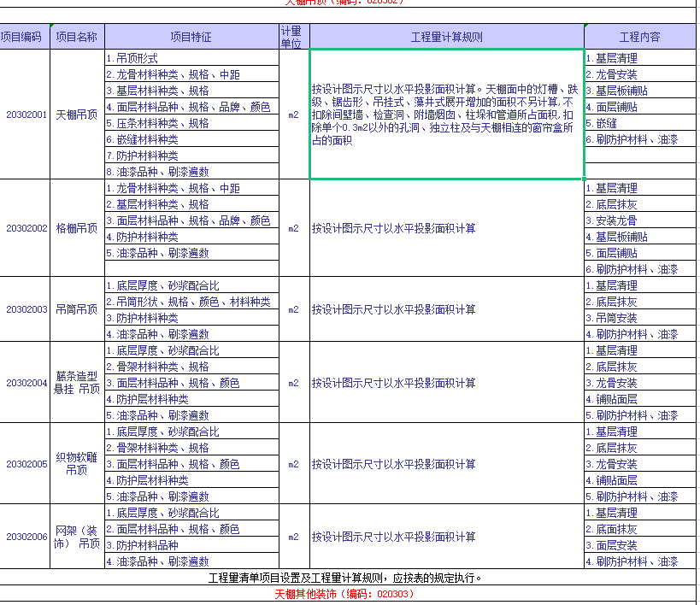The height and width of the screenshot is (605, 700).
Task: Click the m2 unit cell for 格栅吊顶
Action: coord(294,228)
